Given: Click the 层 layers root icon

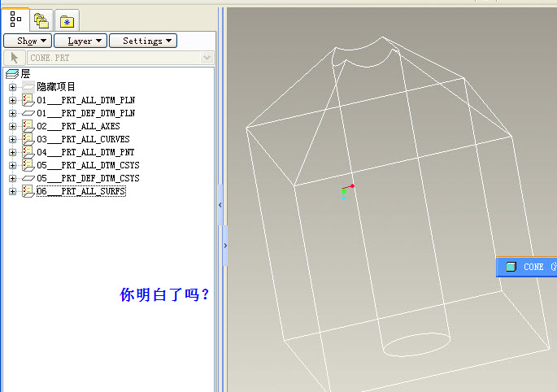Looking at the screenshot, I should tap(12, 74).
